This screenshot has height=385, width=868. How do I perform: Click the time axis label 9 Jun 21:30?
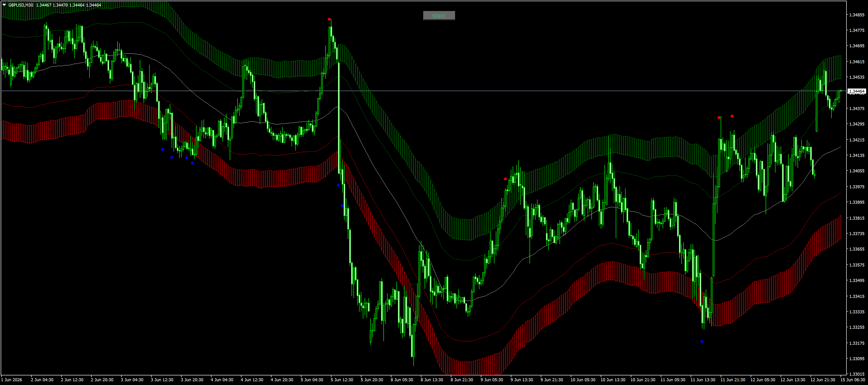(552, 380)
